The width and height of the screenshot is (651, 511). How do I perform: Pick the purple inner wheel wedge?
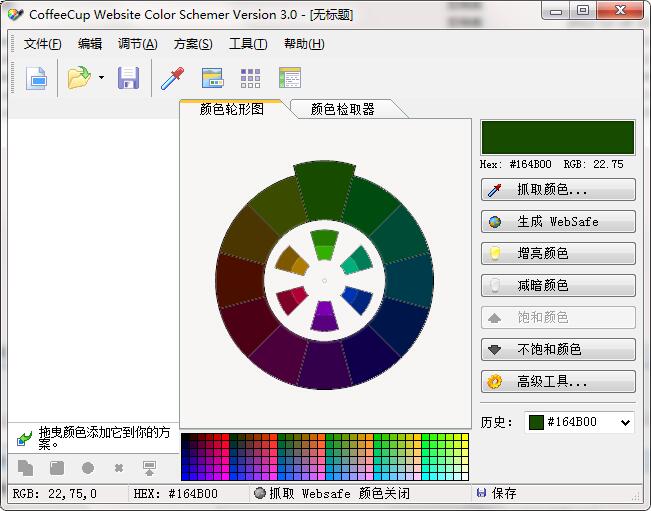tap(324, 317)
